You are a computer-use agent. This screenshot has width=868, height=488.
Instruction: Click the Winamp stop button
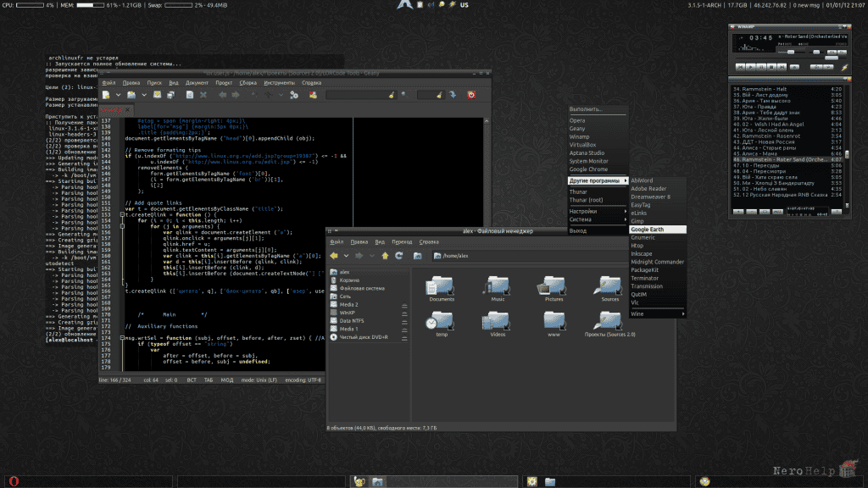[771, 67]
